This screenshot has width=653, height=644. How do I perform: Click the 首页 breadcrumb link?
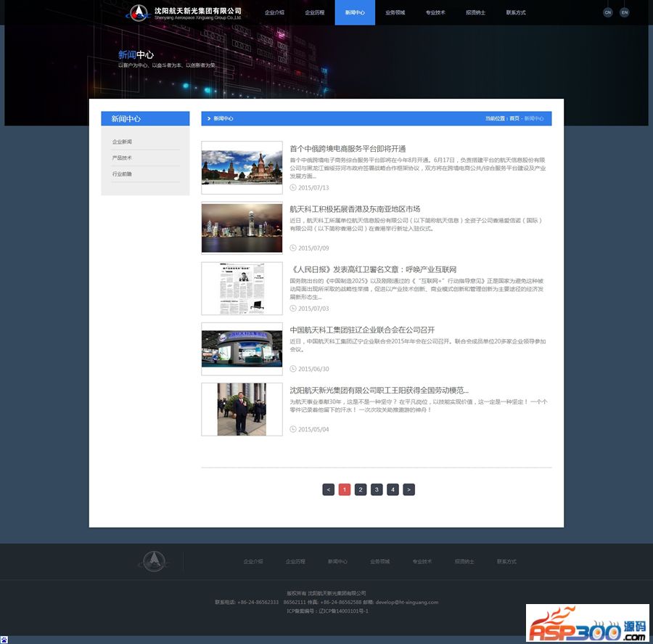coord(514,118)
